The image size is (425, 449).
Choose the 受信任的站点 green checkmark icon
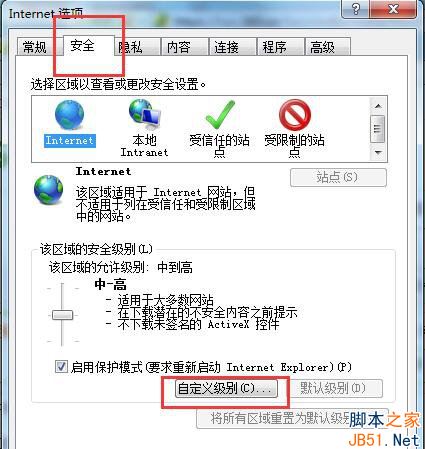(220, 115)
